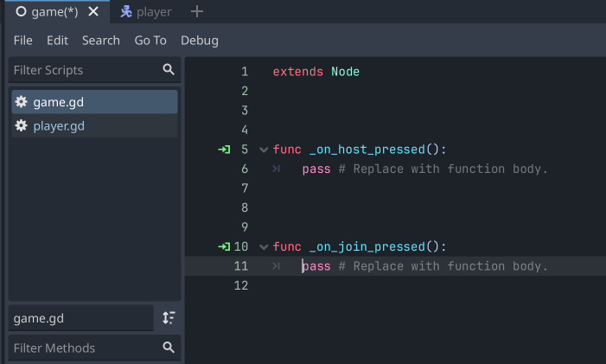The image size is (606, 364).
Task: Open the File menu
Action: [x=23, y=41]
